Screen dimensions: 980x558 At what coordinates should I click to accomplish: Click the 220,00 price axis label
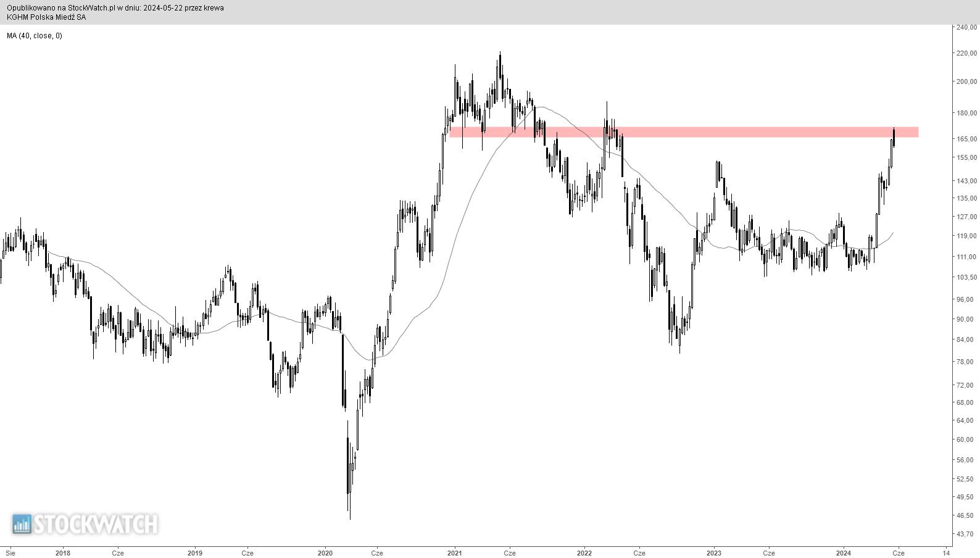[966, 53]
